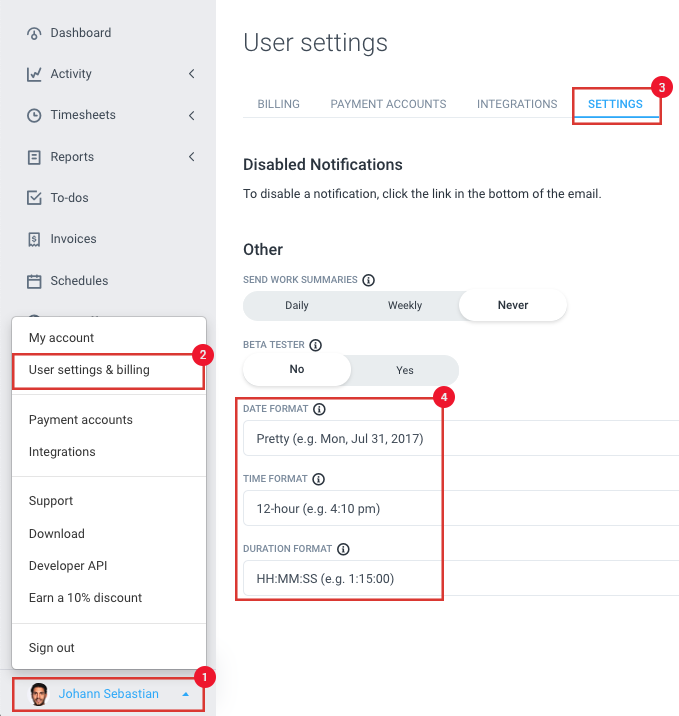Click the To-dos checkmark icon
Image resolution: width=679 pixels, height=716 pixels.
click(34, 198)
